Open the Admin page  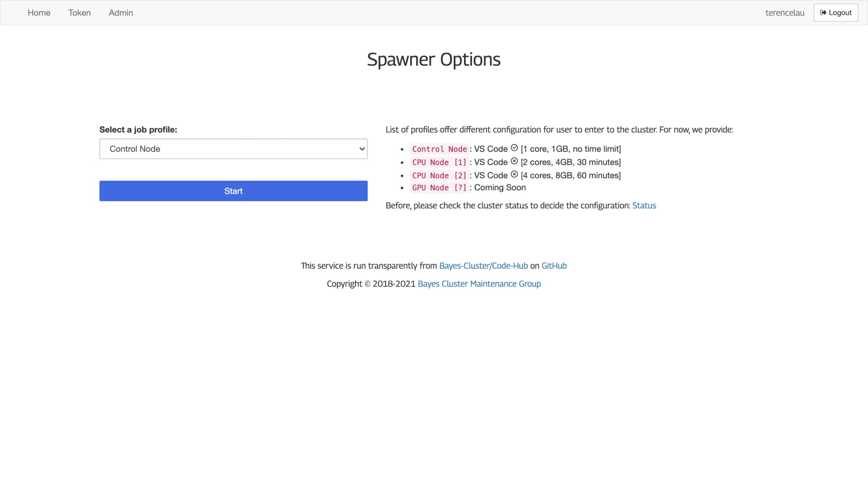(120, 13)
